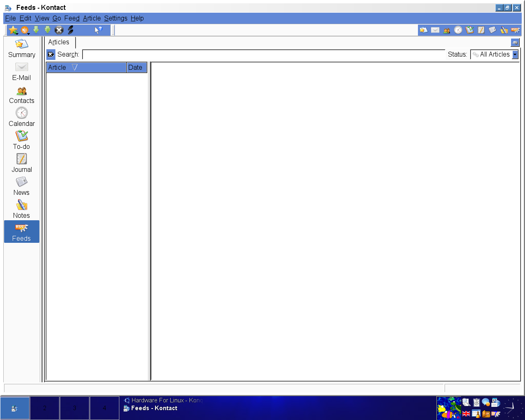Switch to Hardware For Linux taskbar window
Screen dimensions: 525x420
click(x=163, y=400)
